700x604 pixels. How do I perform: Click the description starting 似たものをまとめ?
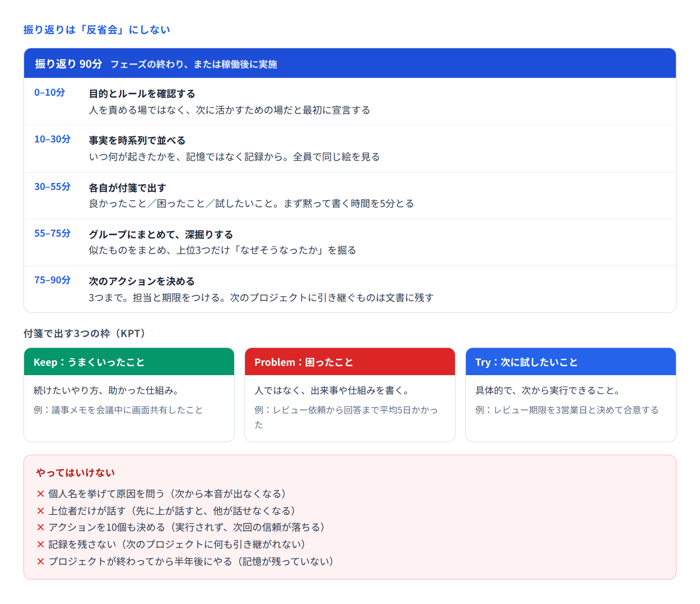click(x=222, y=250)
